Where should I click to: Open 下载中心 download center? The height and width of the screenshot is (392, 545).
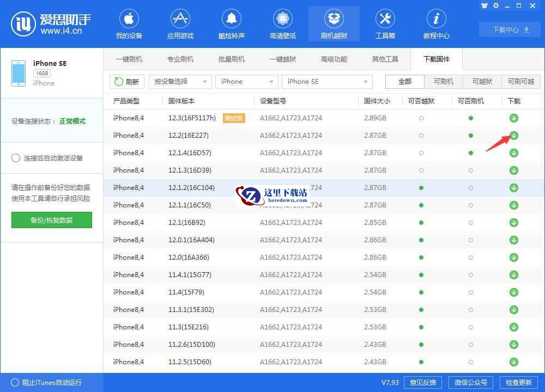click(x=511, y=30)
